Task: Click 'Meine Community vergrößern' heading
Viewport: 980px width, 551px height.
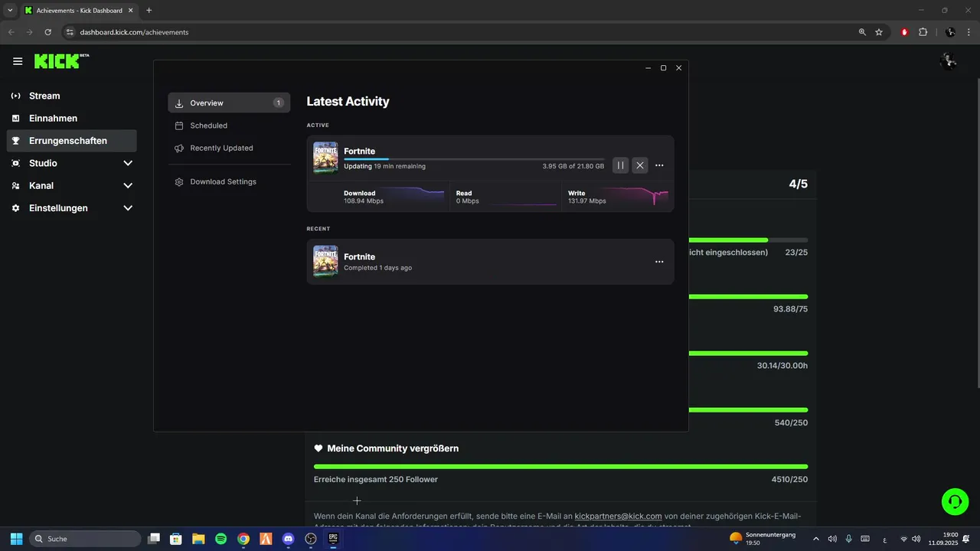Action: (393, 448)
